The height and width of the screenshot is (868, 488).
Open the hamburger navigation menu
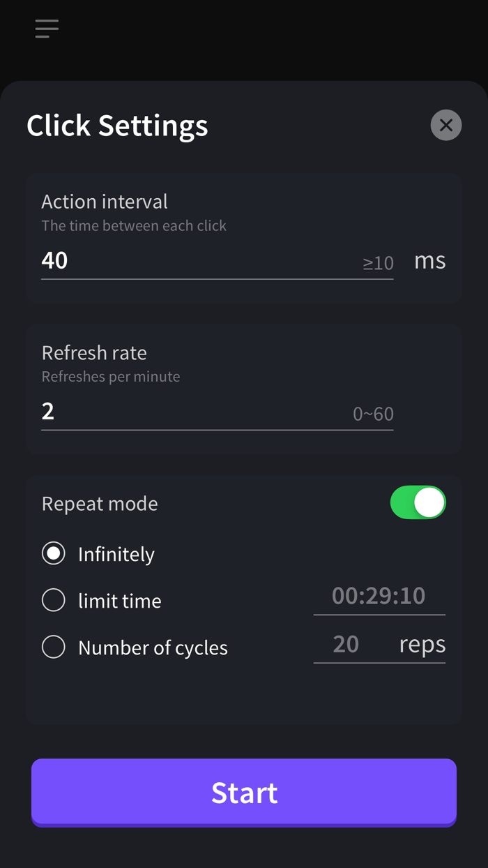pyautogui.click(x=46, y=28)
